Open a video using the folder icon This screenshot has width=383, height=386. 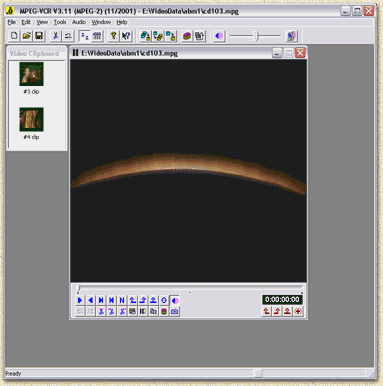[27, 36]
